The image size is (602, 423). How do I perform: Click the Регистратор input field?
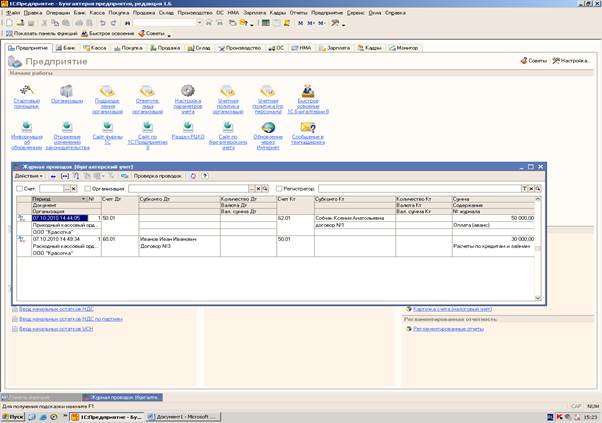(419, 188)
